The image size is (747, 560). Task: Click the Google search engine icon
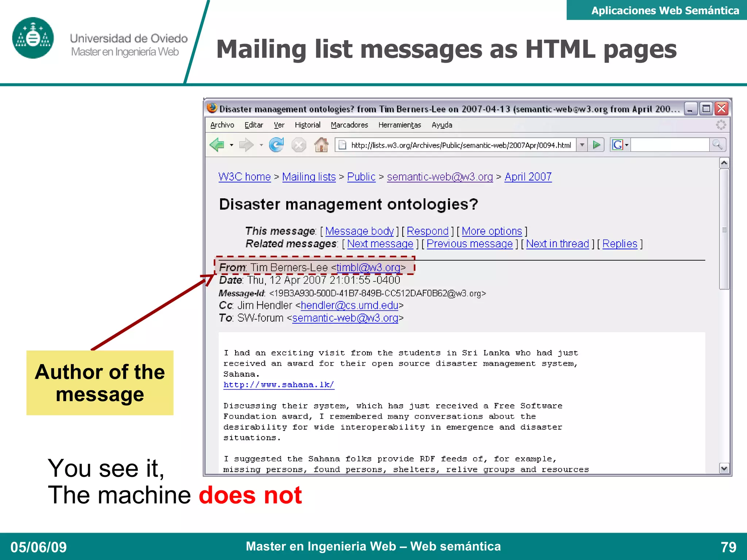617,145
